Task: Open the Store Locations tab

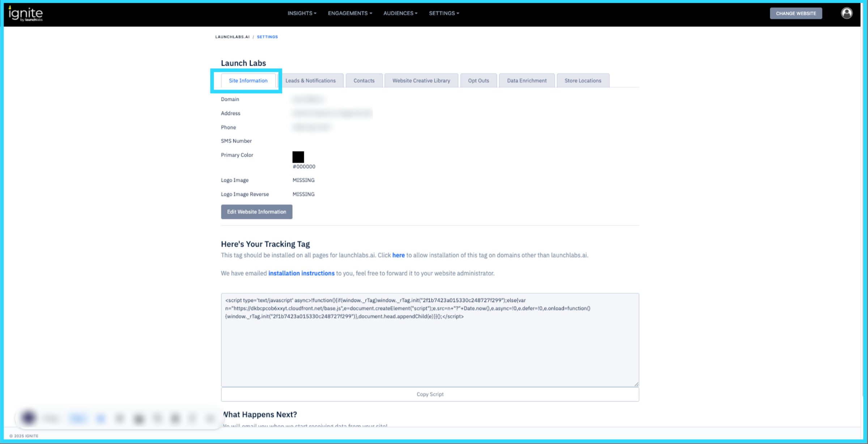Action: click(x=583, y=81)
